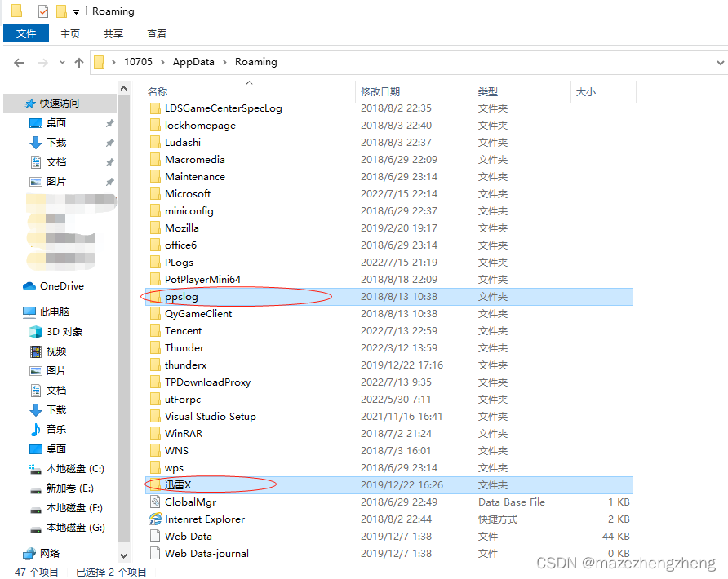Click the Forward navigation arrow
Screen dimensions: 728x579
42,62
